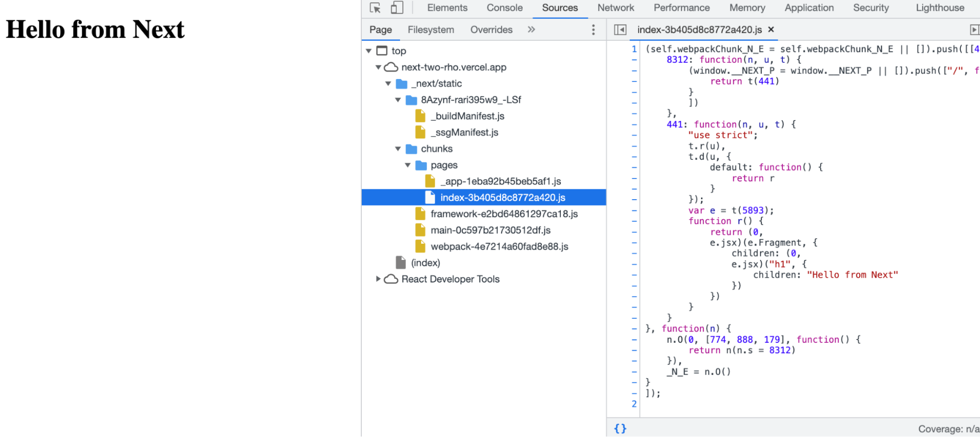Image resolution: width=980 pixels, height=437 pixels.
Task: Collapse the next-two-rho.vercel.app domain node
Action: point(378,67)
